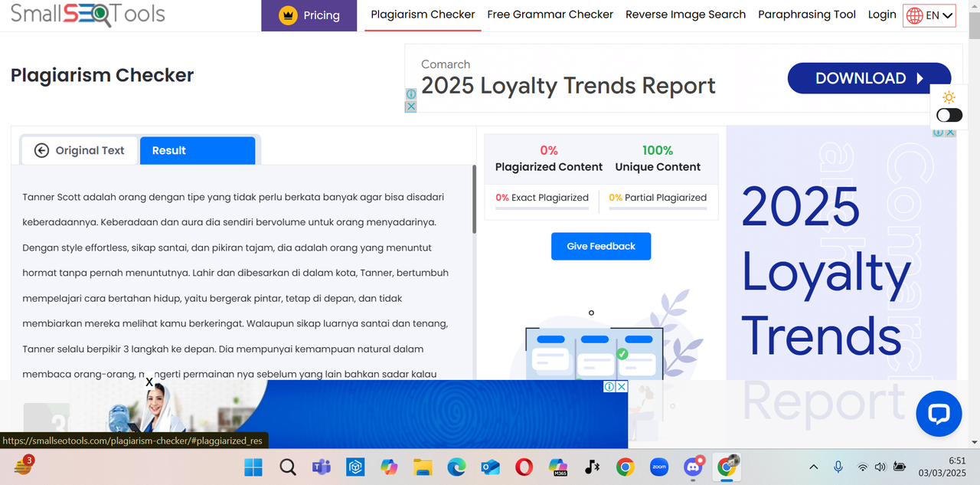This screenshot has width=980, height=485.
Task: Close the bottom overlay ad with black X
Action: [x=149, y=382]
